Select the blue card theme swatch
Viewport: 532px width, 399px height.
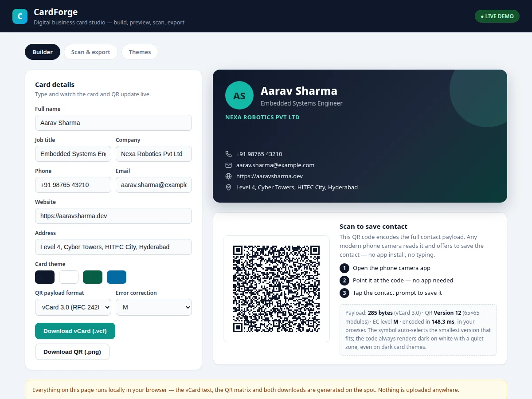point(117,277)
